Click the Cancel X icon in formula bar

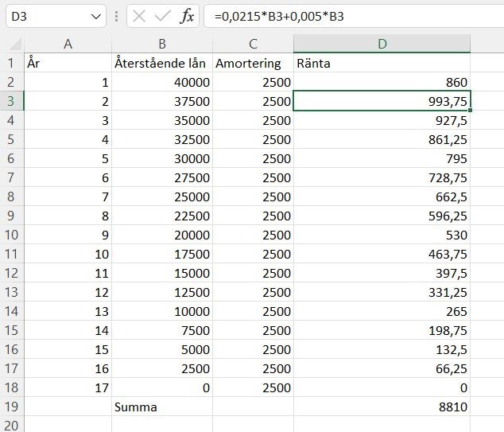tap(139, 17)
